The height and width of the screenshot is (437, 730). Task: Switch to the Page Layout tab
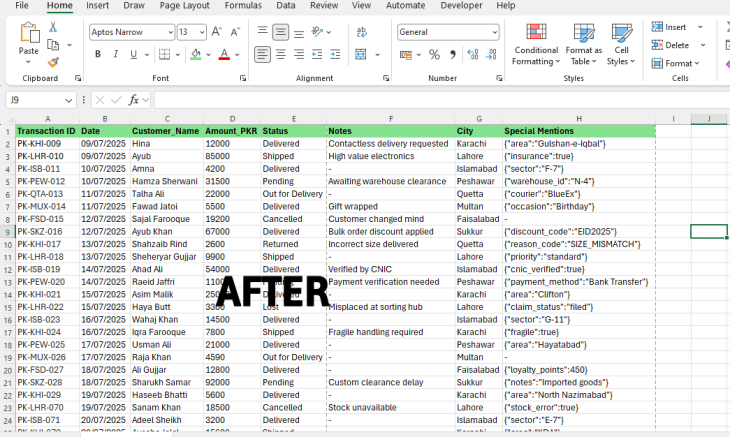[x=184, y=5]
